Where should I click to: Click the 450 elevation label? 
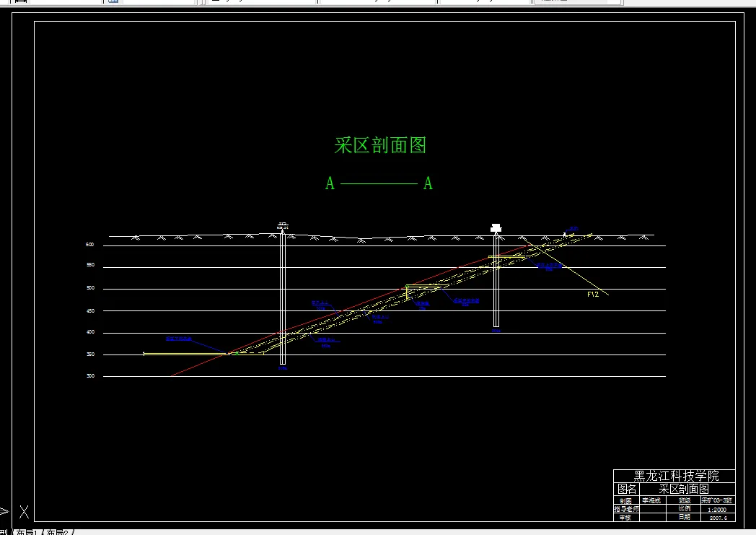pos(90,310)
